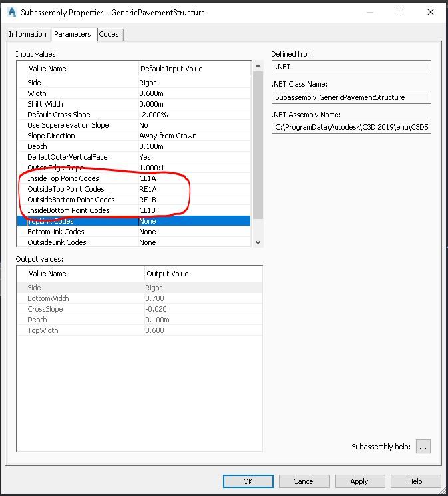Select the Width value 3.600m
The height and width of the screenshot is (496, 448).
coord(194,93)
